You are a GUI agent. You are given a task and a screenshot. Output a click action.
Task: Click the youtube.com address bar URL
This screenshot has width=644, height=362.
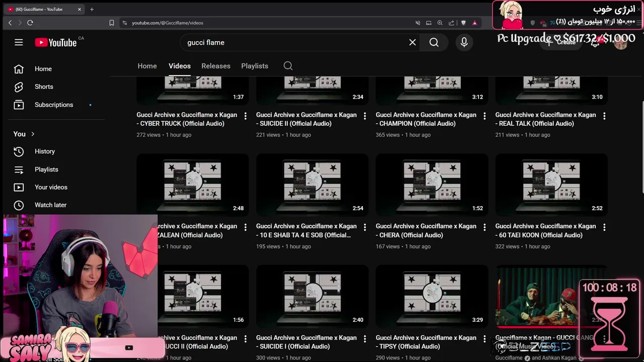[168, 23]
